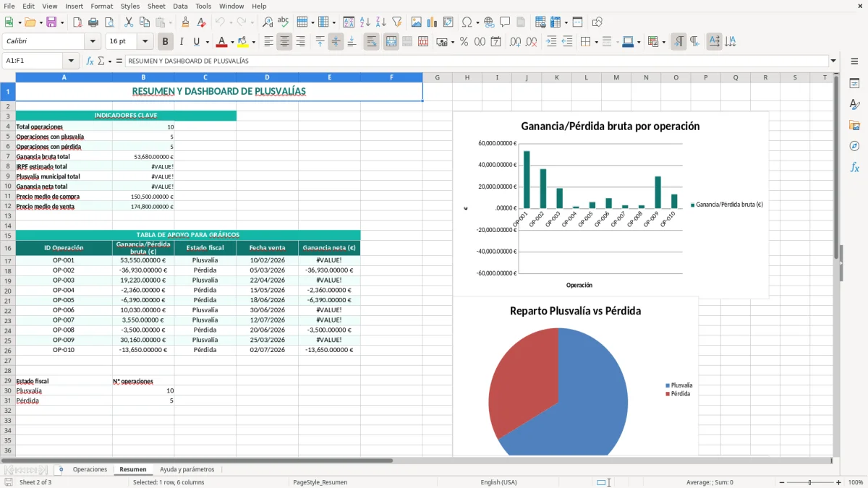Expand the formula bar
Screen dimensions: 868x488
click(x=834, y=61)
